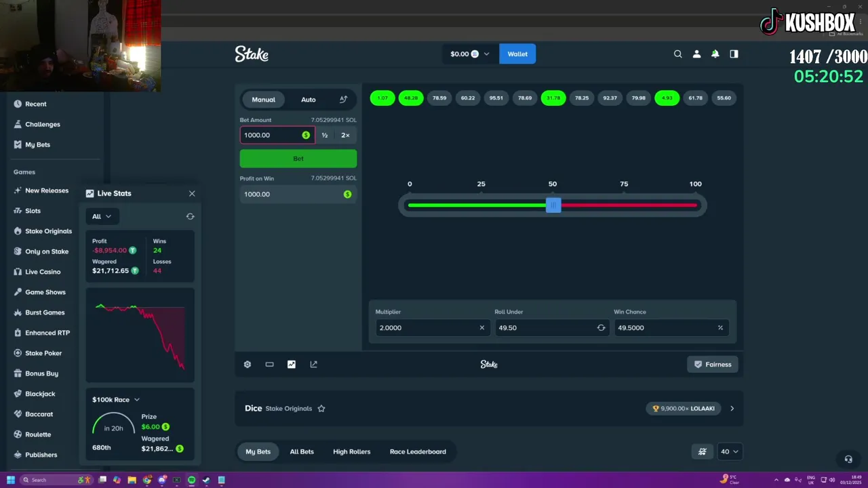868x488 pixels.
Task: Click the Win Chance input field
Action: coord(671,327)
